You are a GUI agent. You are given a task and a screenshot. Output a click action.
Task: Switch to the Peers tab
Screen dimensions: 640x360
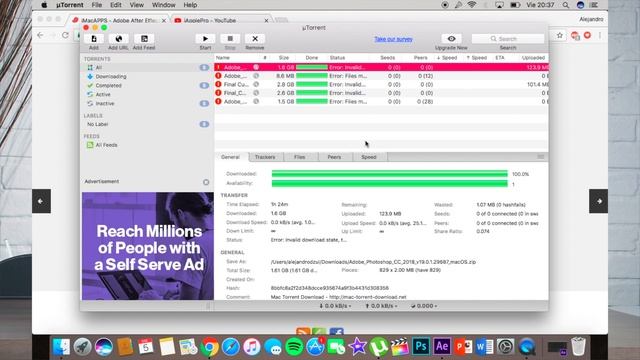[x=334, y=157]
